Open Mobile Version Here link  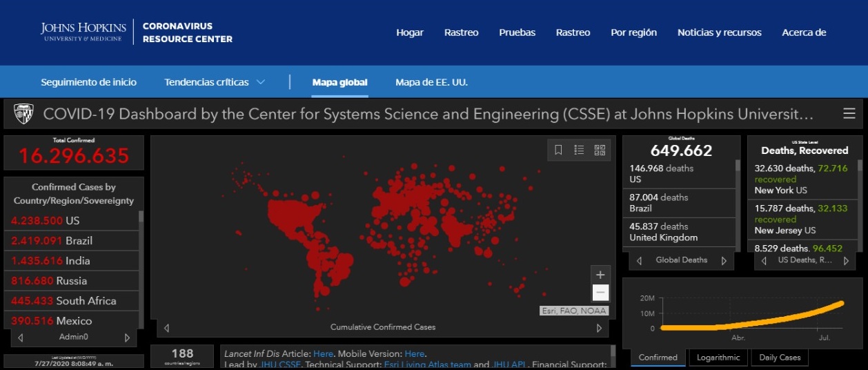(x=415, y=353)
